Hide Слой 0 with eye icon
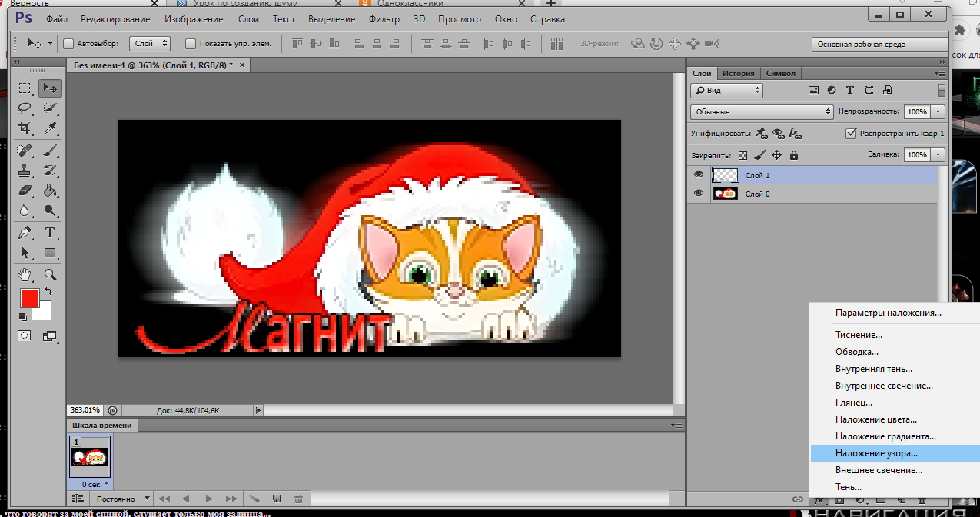The width and height of the screenshot is (980, 517). tap(699, 194)
